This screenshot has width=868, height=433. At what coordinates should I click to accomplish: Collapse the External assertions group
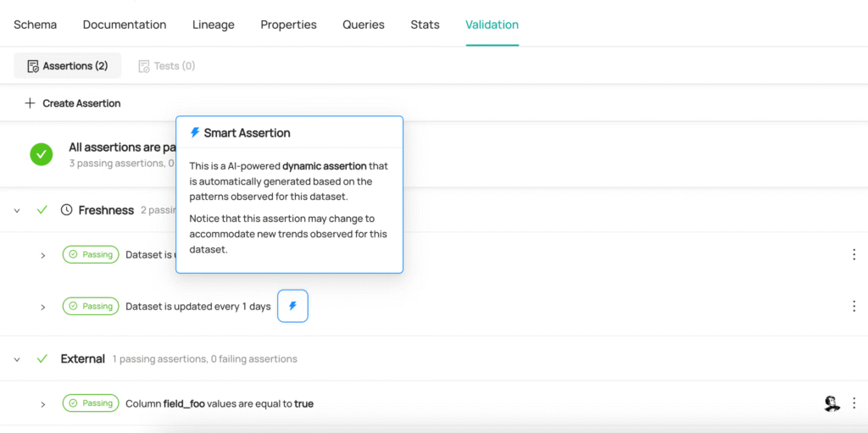(17, 359)
